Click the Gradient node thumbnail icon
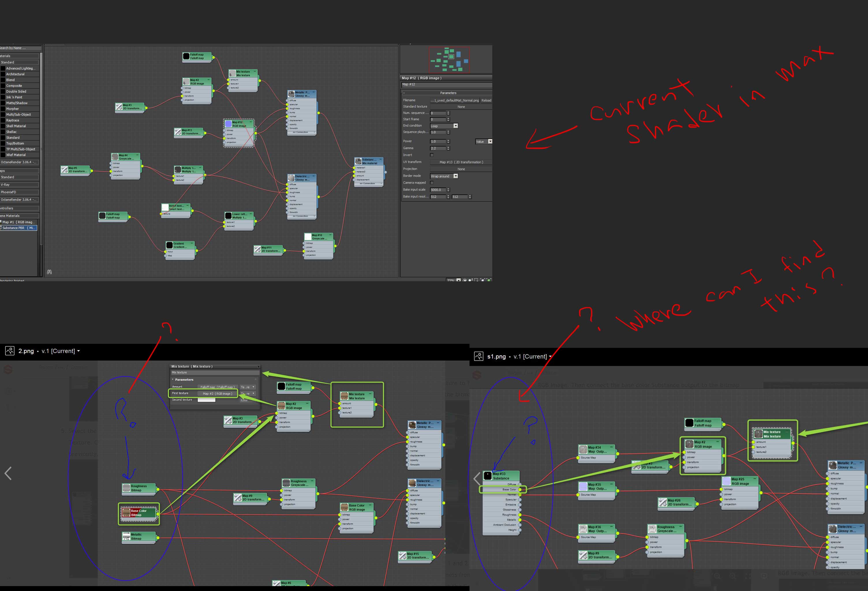This screenshot has width=868, height=591. 170,245
